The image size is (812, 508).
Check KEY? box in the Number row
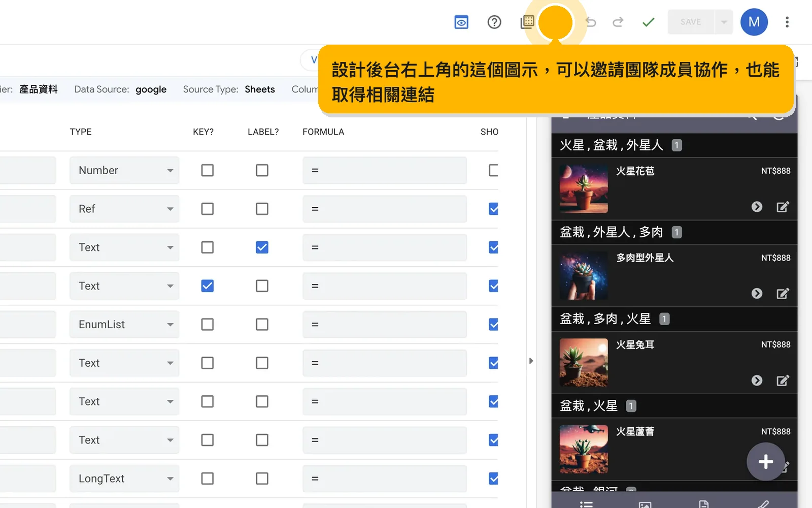(207, 170)
